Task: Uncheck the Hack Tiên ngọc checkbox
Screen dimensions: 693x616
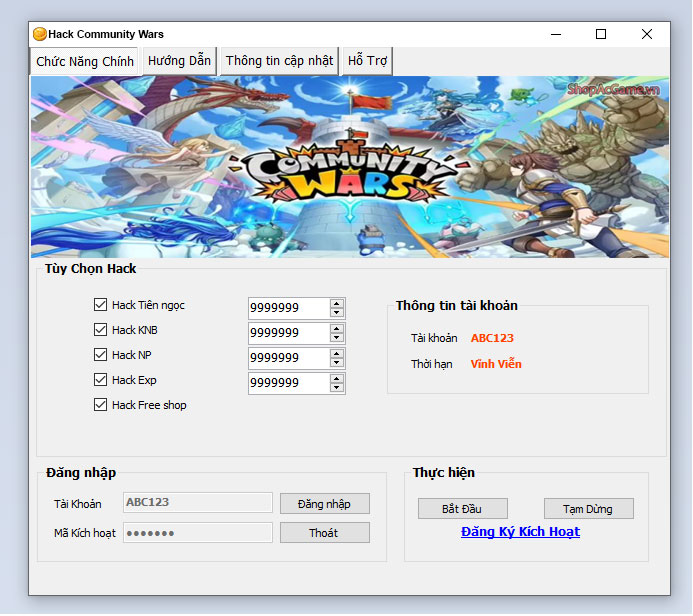Action: 100,304
